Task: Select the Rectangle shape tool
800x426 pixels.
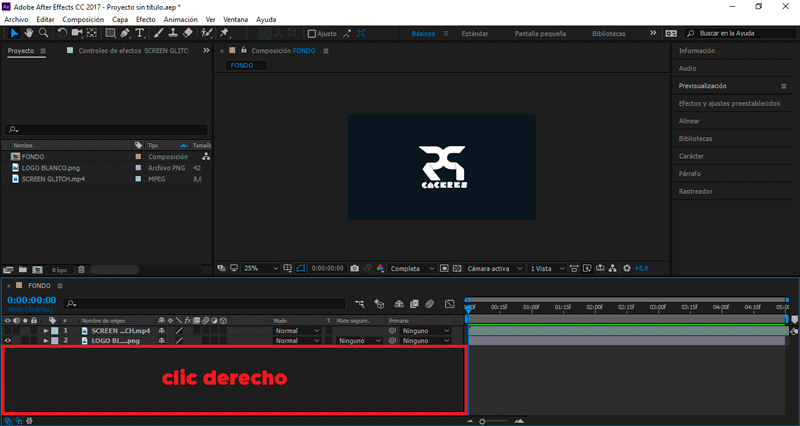Action: [x=110, y=33]
